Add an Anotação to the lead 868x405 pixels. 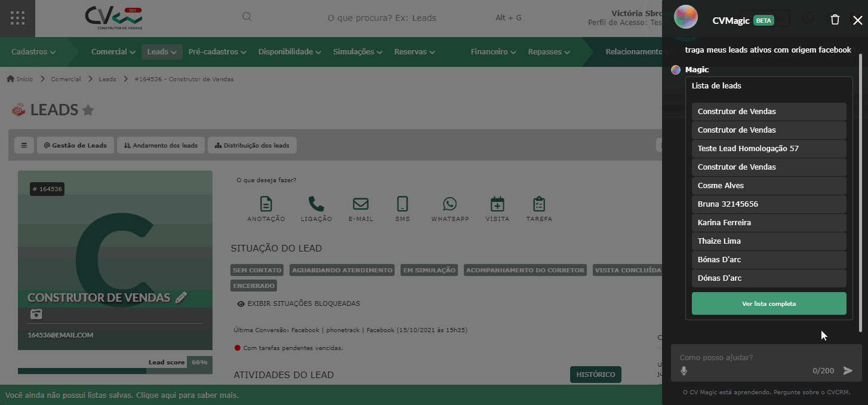pos(266,209)
